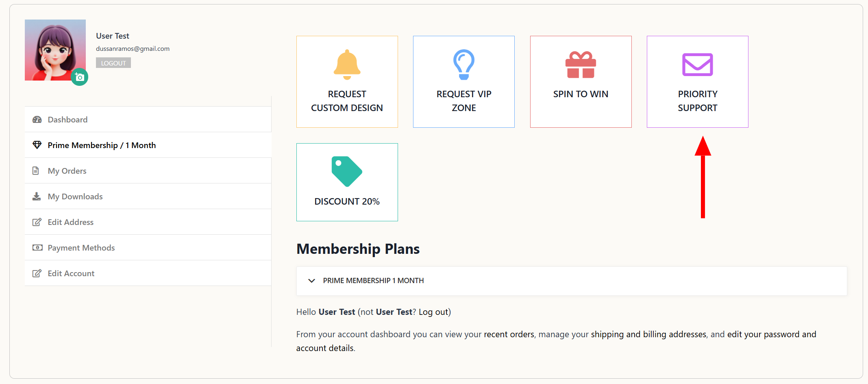Click the lightbulb VIP zone icon

pyautogui.click(x=463, y=64)
